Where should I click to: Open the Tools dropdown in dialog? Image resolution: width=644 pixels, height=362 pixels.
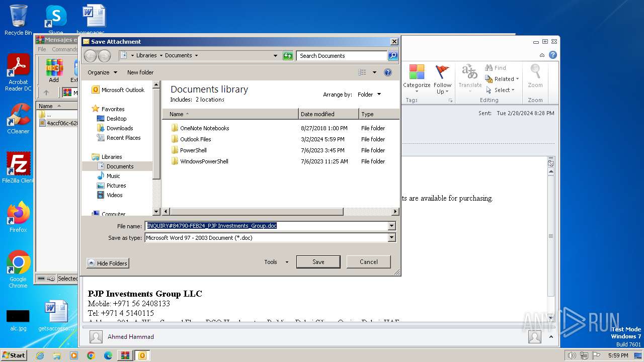click(x=276, y=262)
